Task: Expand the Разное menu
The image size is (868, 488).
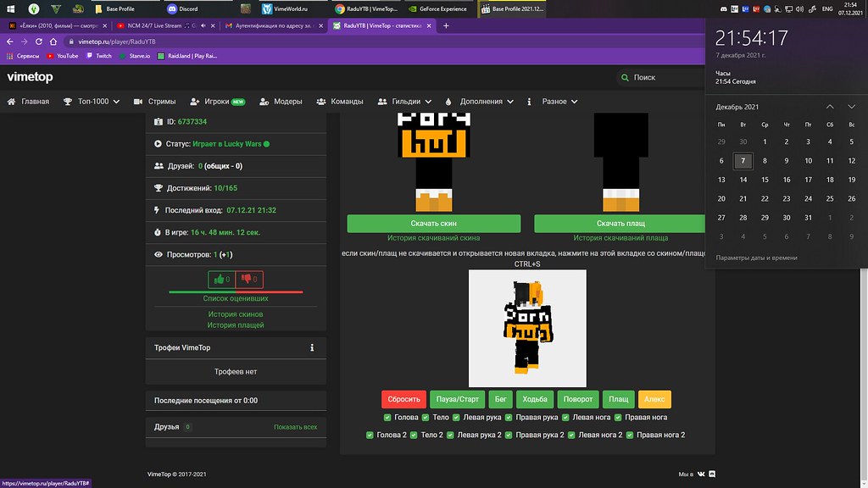Action: tap(553, 102)
